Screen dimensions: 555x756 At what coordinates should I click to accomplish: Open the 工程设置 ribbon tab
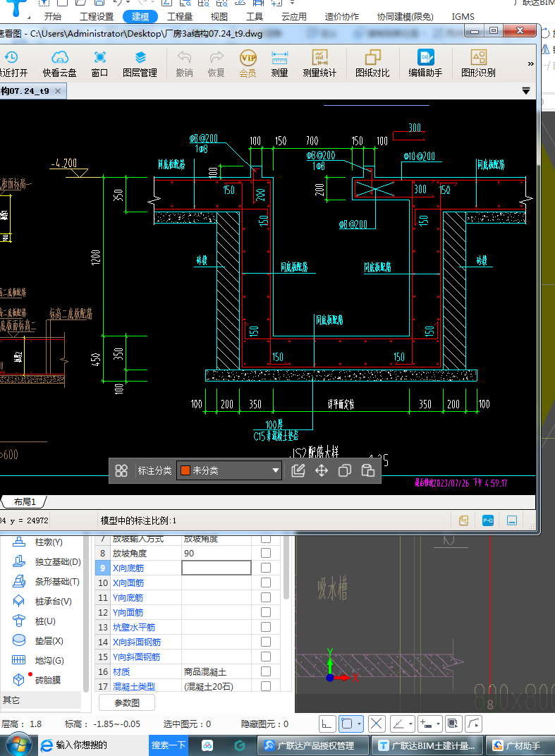coord(97,16)
